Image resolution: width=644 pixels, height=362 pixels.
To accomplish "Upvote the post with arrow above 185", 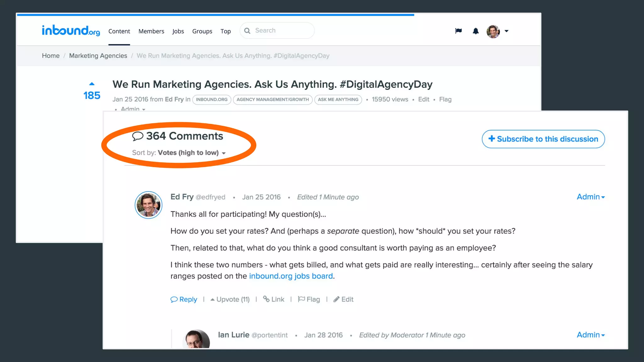I will (x=92, y=84).
